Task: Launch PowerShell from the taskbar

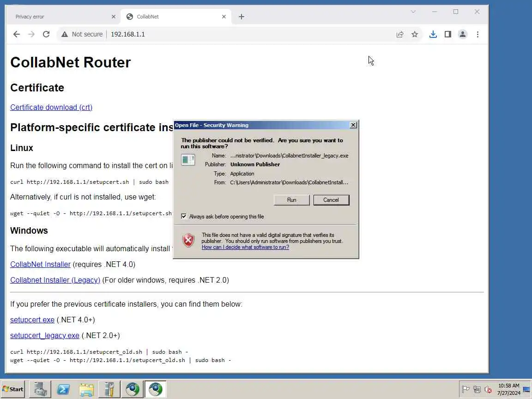Action: coord(63,389)
